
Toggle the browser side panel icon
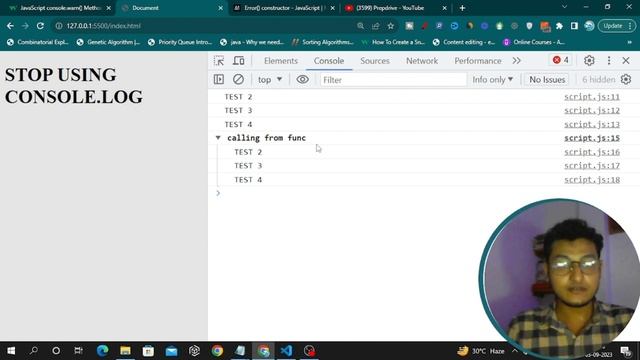[574, 26]
